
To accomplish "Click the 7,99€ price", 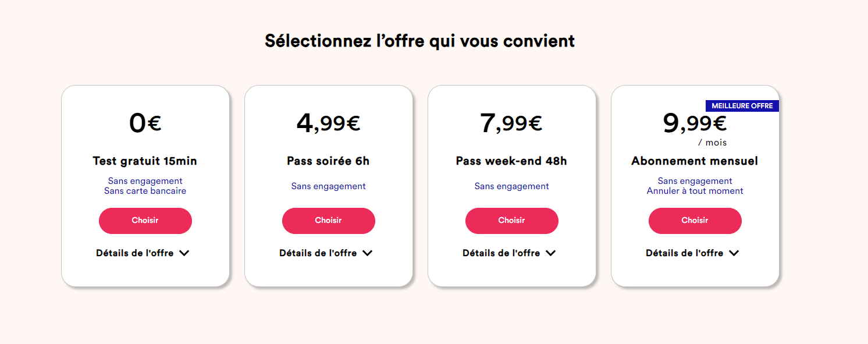I will point(512,123).
